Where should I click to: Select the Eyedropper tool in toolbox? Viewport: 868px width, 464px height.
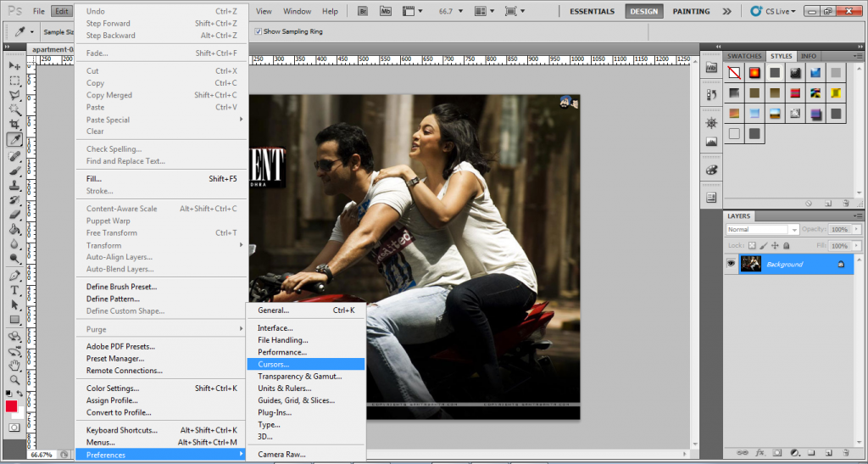coord(15,139)
